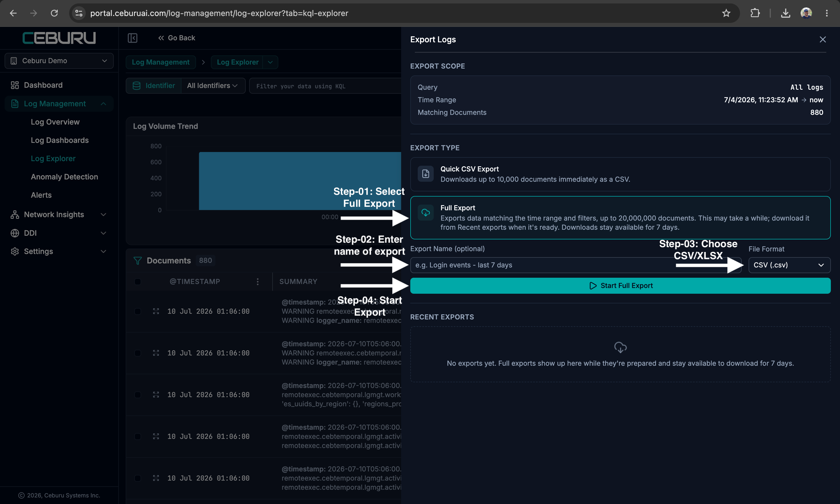Open the chevron dropdown next to Log Explorer breadcrumb

(270, 62)
